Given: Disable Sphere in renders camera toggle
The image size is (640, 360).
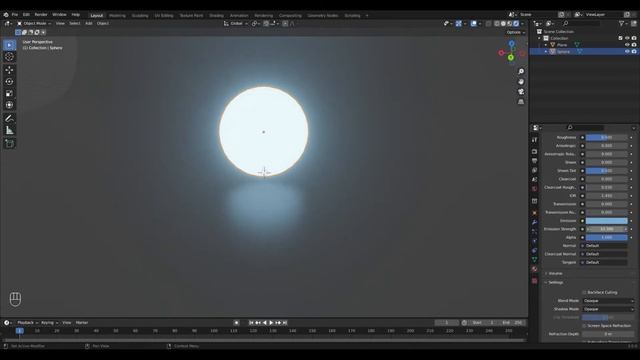Looking at the screenshot, I should click(x=634, y=52).
